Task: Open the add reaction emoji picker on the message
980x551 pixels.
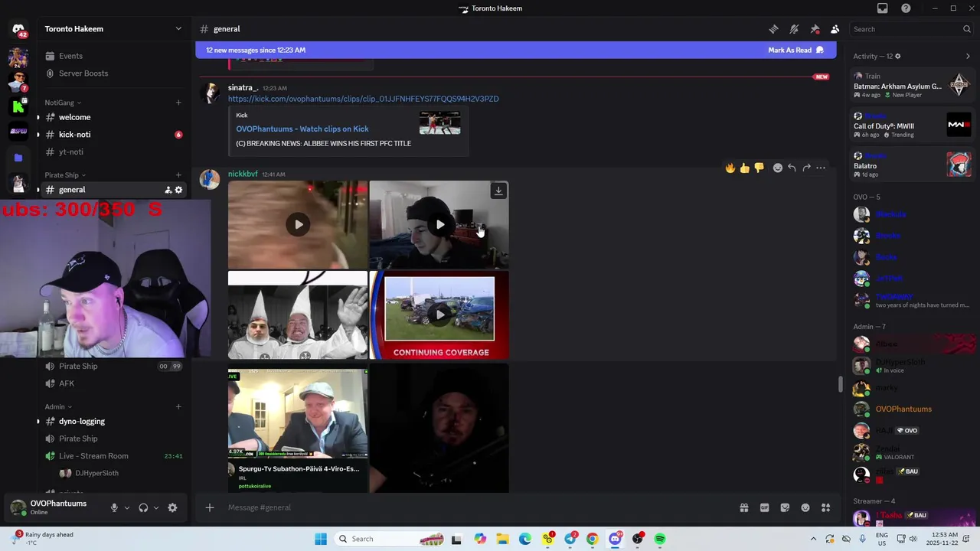Action: click(x=778, y=168)
